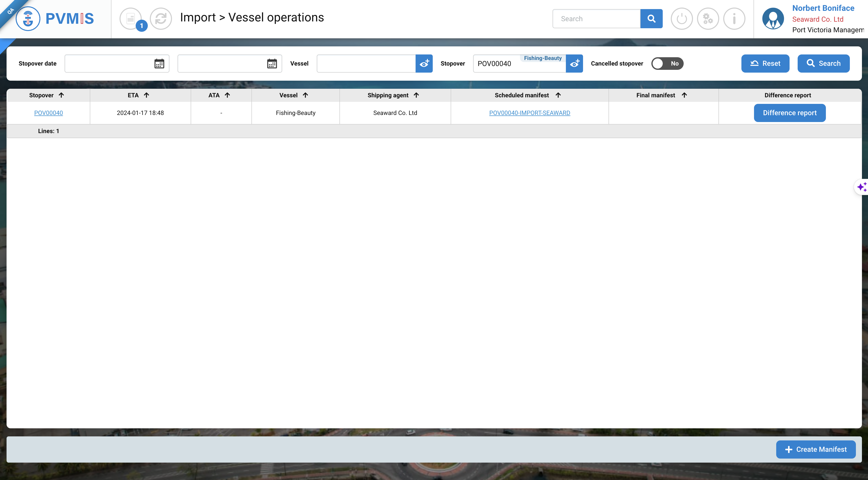Screen dimensions: 868x480
Task: Toggle the Cancelled stopover switch
Action: tap(667, 63)
